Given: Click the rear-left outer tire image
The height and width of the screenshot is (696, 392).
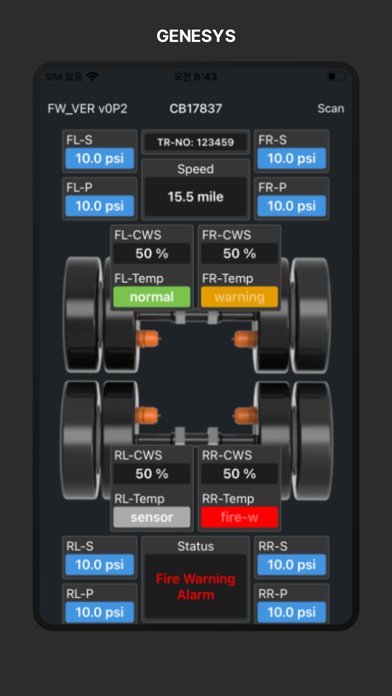Looking at the screenshot, I should tap(80, 439).
